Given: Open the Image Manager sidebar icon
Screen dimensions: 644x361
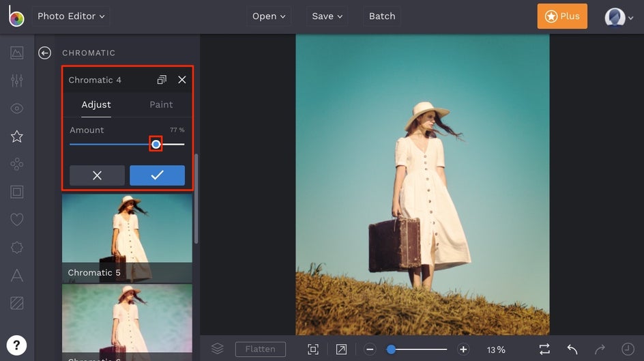Looking at the screenshot, I should click(17, 53).
